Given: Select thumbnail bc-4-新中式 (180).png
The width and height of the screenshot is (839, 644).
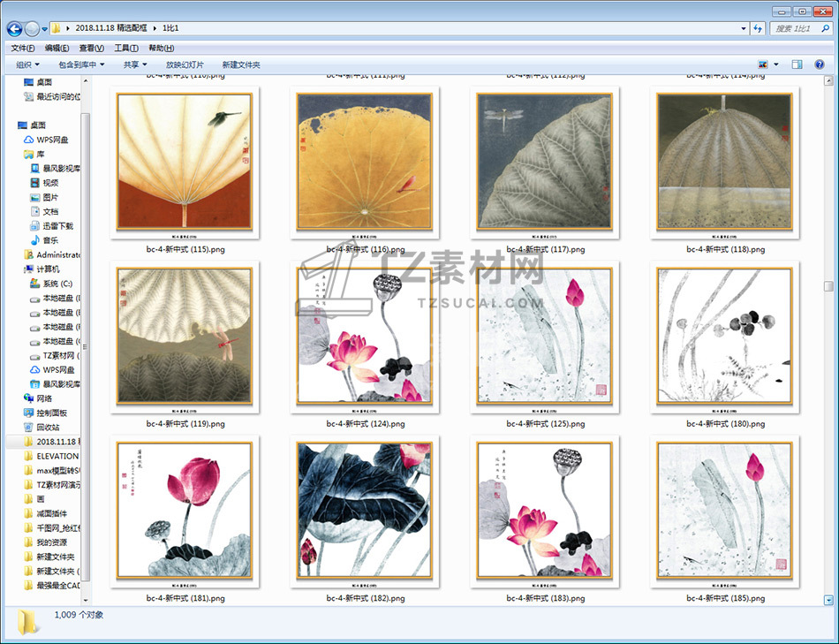Looking at the screenshot, I should coord(724,337).
